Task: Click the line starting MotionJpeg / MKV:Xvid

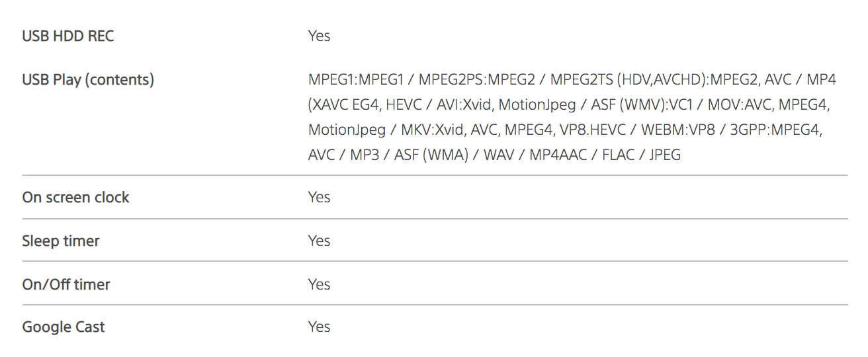Action: [x=565, y=130]
